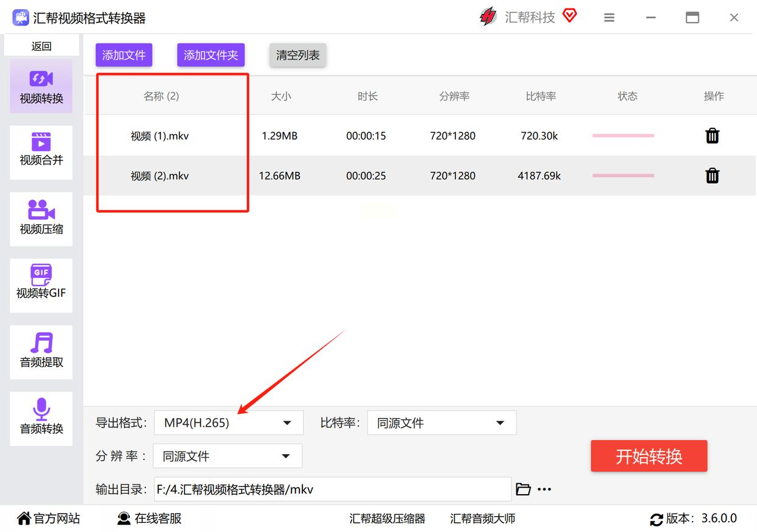The image size is (757, 532).
Task: Click the 操作 column header
Action: pos(714,96)
